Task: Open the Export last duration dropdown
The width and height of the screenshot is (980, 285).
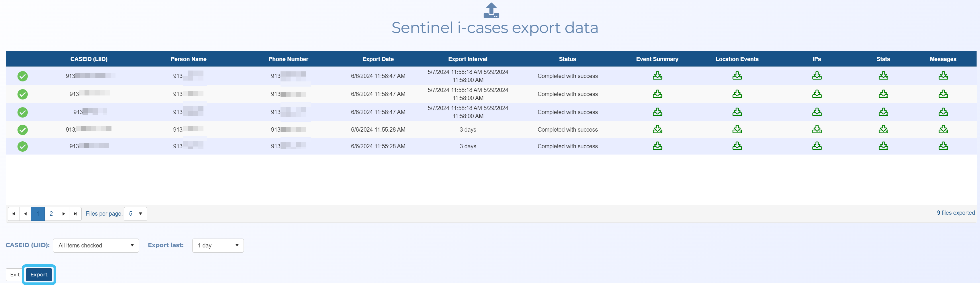Action: pos(217,245)
